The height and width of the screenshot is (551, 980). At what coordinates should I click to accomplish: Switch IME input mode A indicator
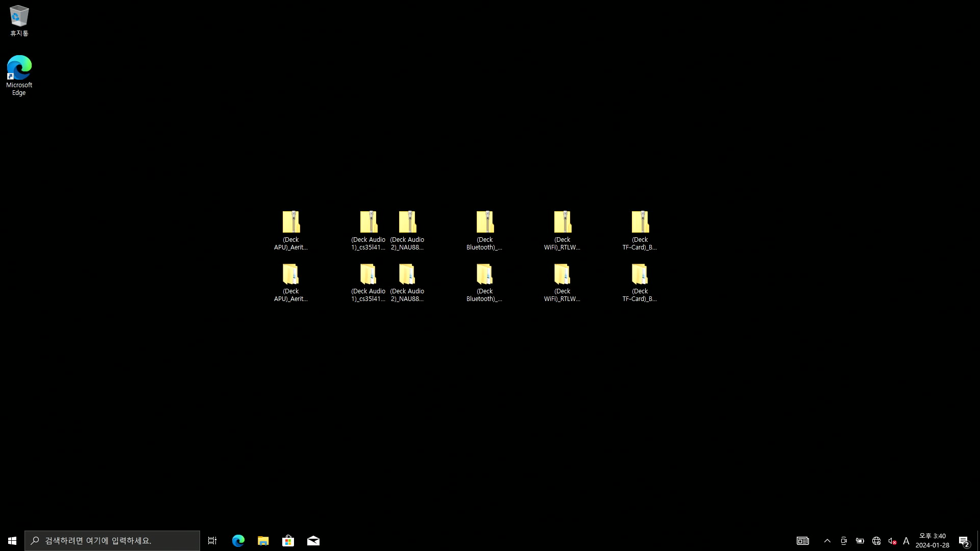coord(906,541)
